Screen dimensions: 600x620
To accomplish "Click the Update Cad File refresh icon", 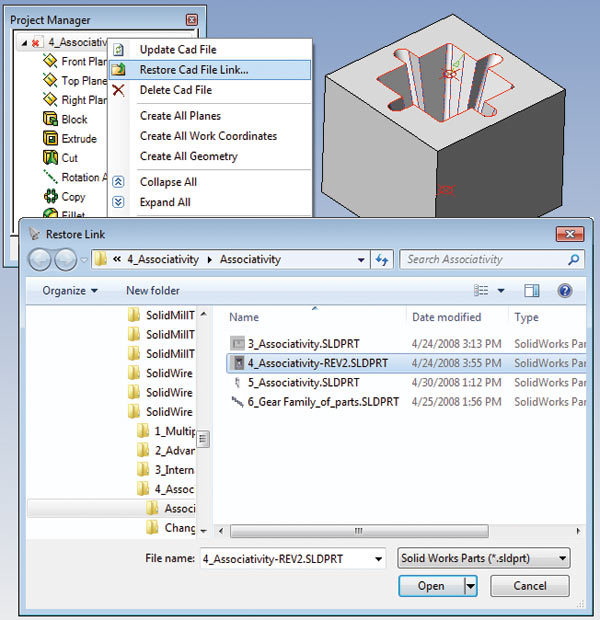I will coord(118,49).
